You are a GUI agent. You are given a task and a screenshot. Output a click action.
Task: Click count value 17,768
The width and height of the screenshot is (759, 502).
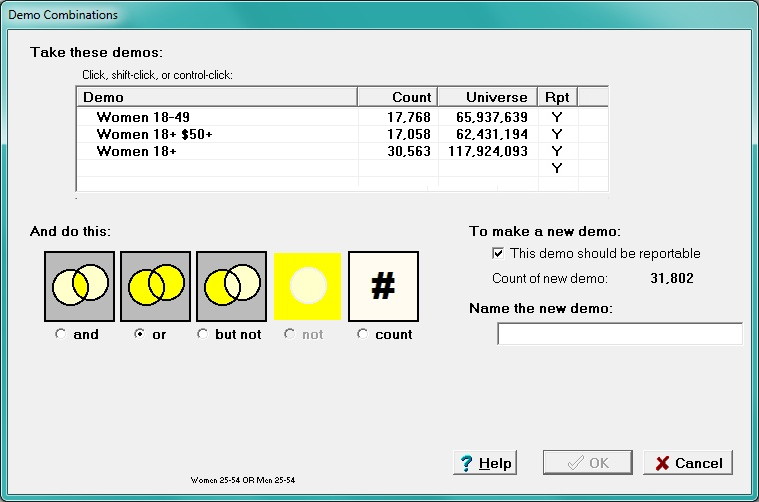point(409,117)
